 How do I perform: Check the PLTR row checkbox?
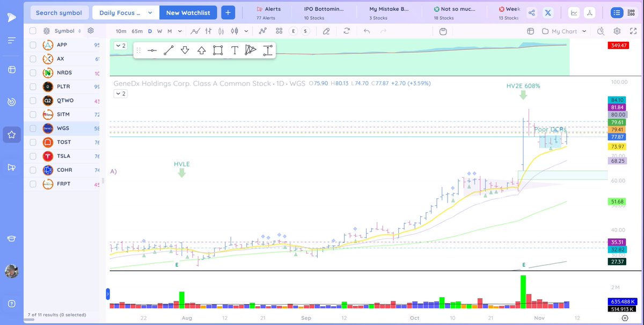pyautogui.click(x=33, y=86)
